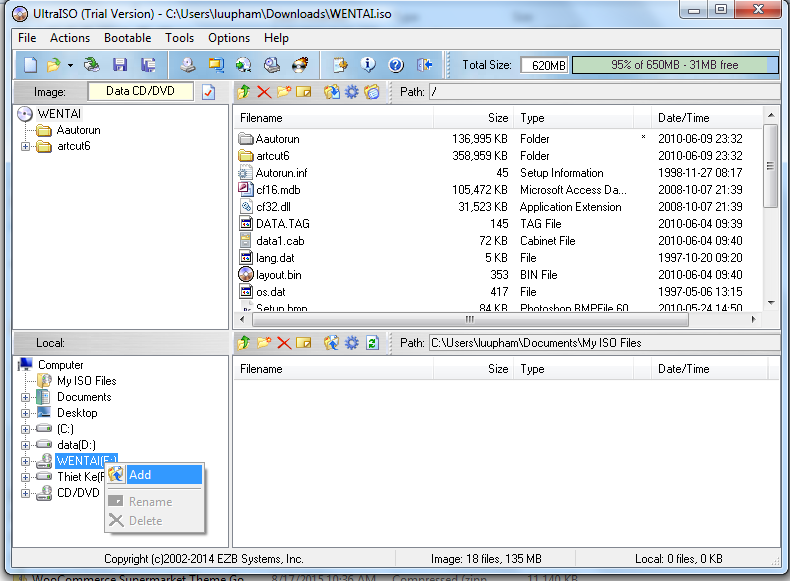
Task: Expand the WENTAI(E:) drive node
Action: click(x=25, y=462)
